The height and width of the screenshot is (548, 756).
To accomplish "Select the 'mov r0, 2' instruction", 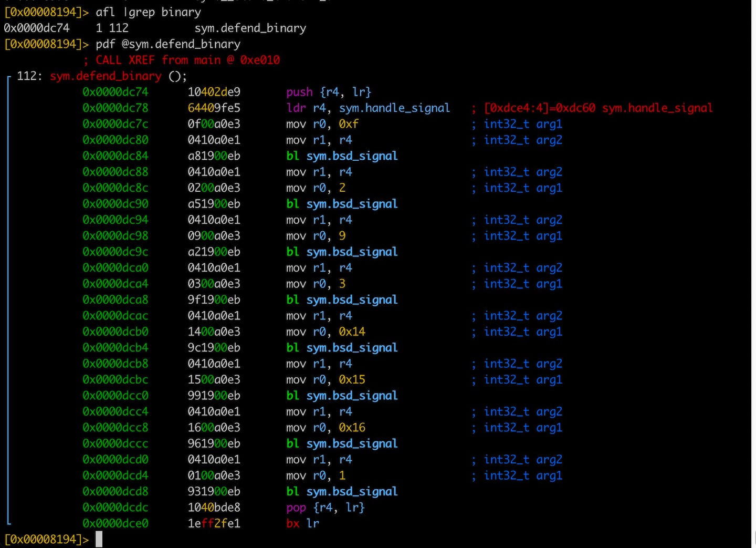I will pos(316,188).
